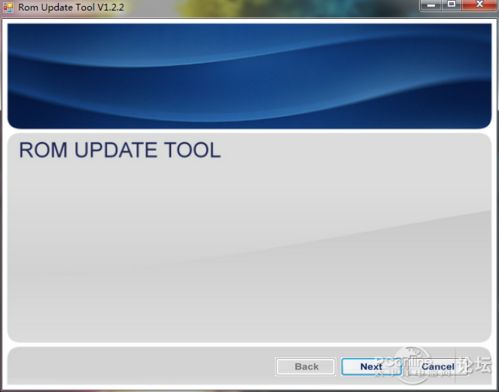Click the ROM UPDATE TOOL heading text
This screenshot has width=499, height=392.
click(x=120, y=150)
